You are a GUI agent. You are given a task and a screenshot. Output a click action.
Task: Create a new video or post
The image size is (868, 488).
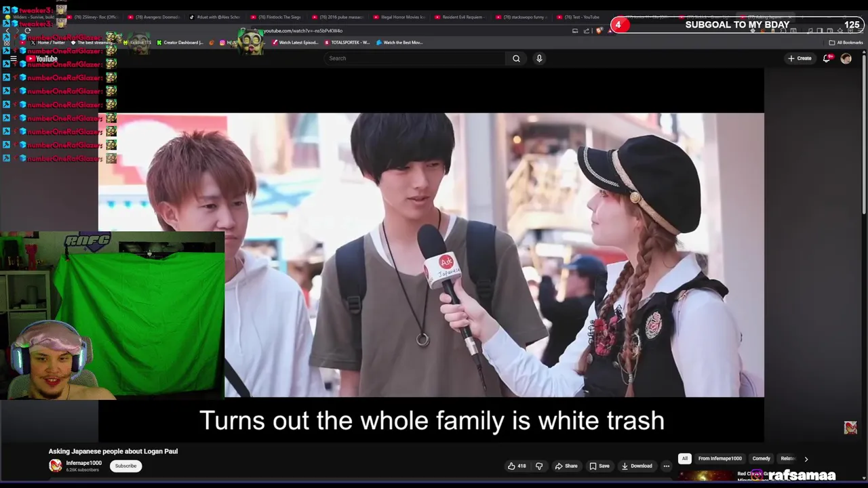click(800, 58)
